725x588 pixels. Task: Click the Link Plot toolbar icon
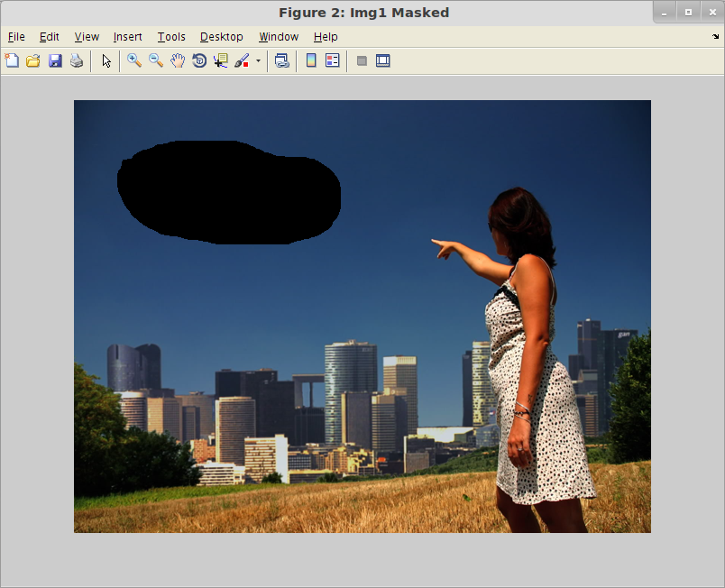tap(281, 60)
